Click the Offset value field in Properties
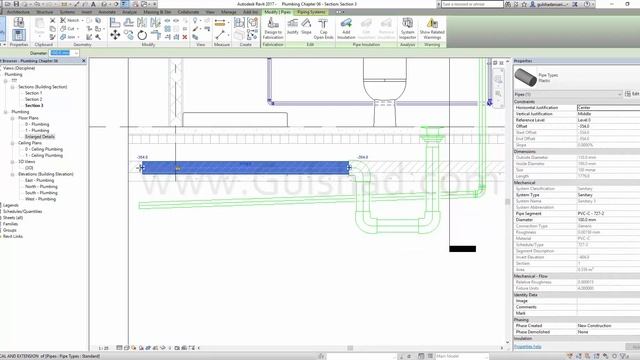The image size is (640, 360). [x=608, y=127]
